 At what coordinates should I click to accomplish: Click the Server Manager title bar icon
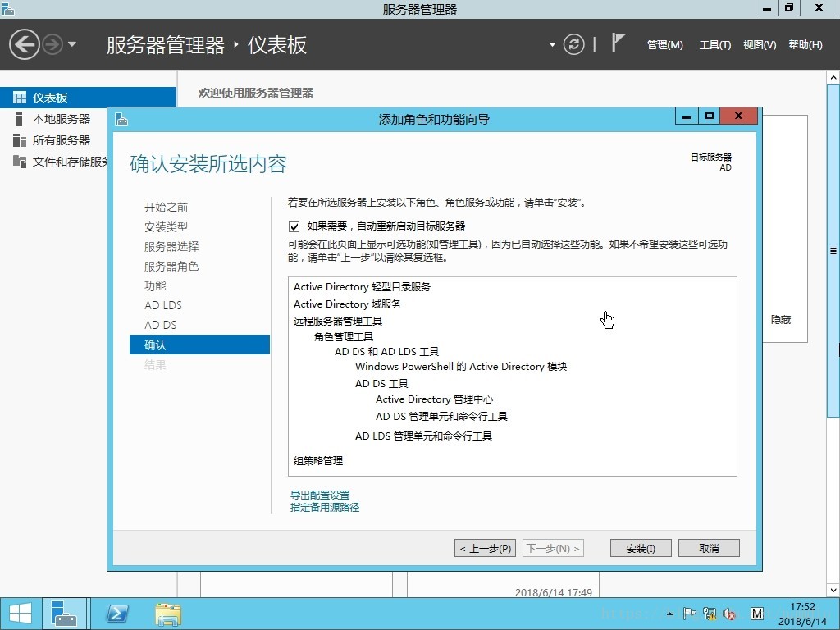8,8
